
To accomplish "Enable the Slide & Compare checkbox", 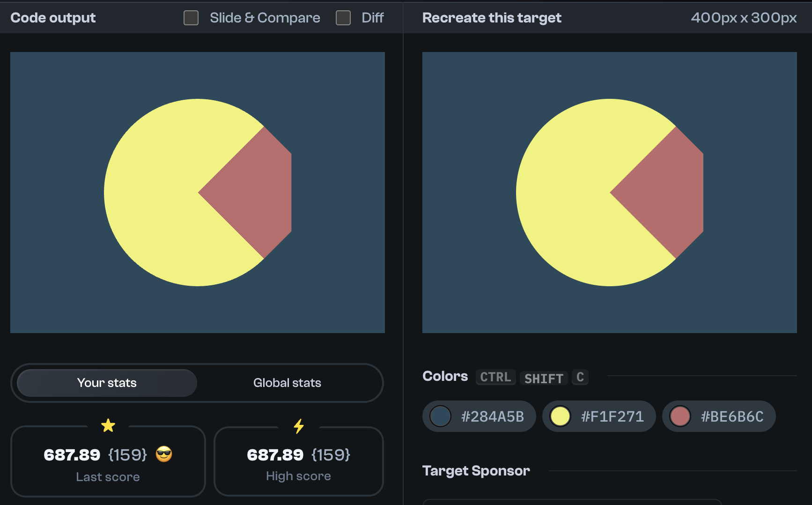I will (191, 18).
